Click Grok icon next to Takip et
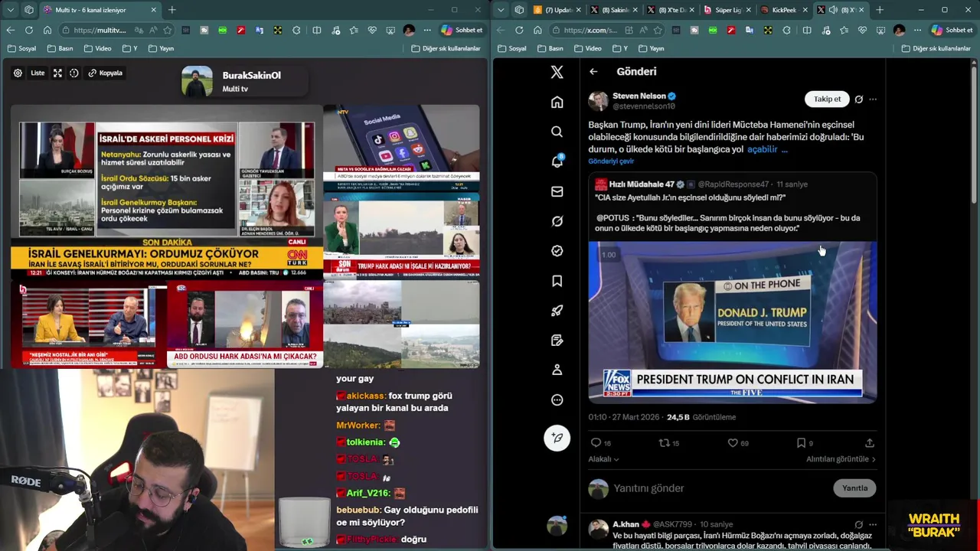980x551 pixels. 858,99
